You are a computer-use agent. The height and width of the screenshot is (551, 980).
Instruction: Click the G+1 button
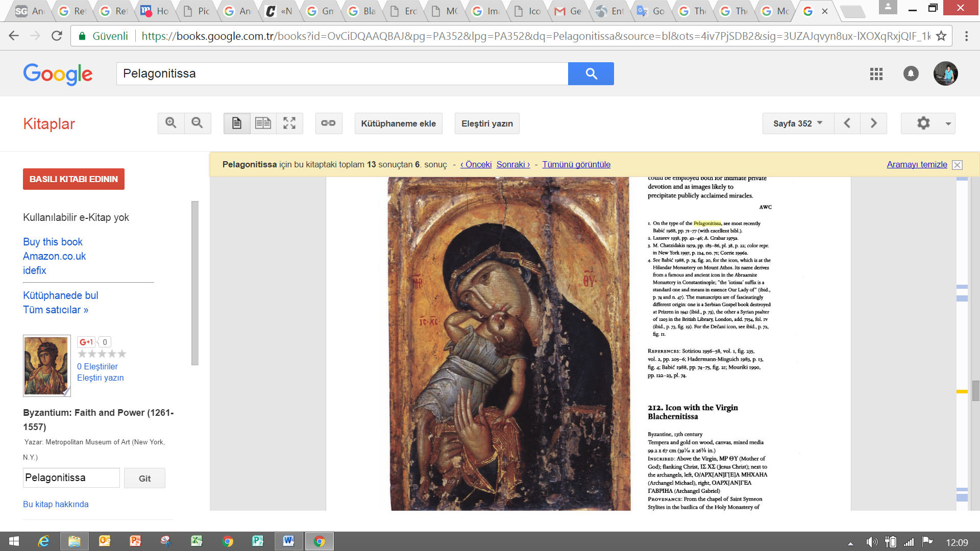pyautogui.click(x=86, y=342)
